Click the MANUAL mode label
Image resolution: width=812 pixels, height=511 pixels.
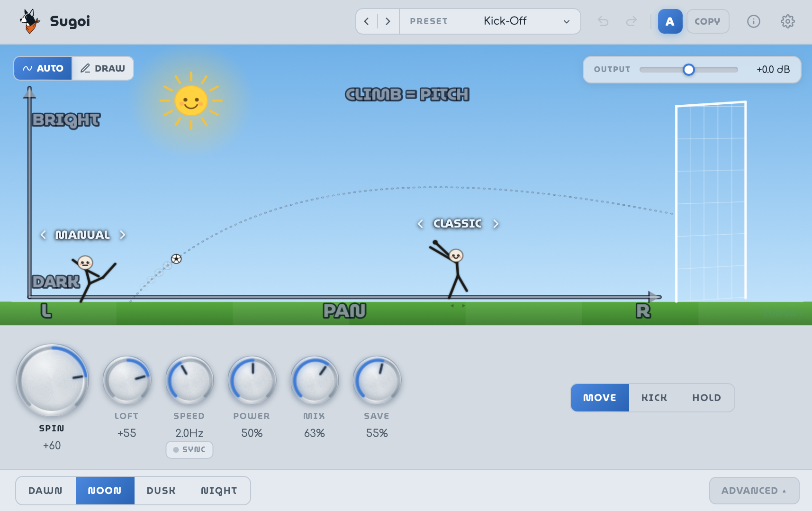82,235
